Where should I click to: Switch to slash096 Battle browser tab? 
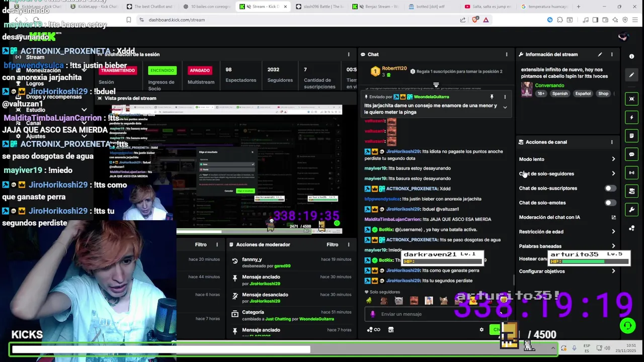pyautogui.click(x=320, y=7)
